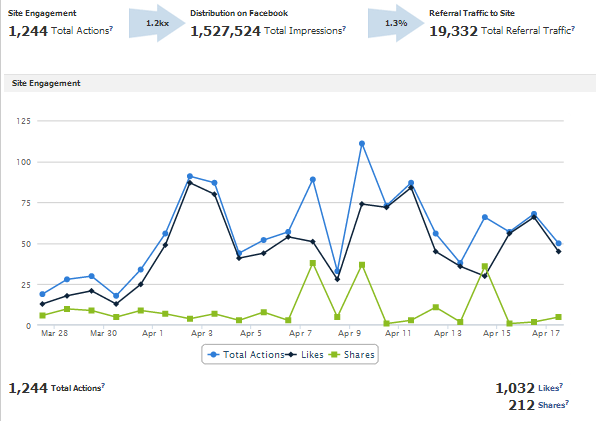
Task: Click the Apr 1 x-axis label
Action: click(153, 333)
